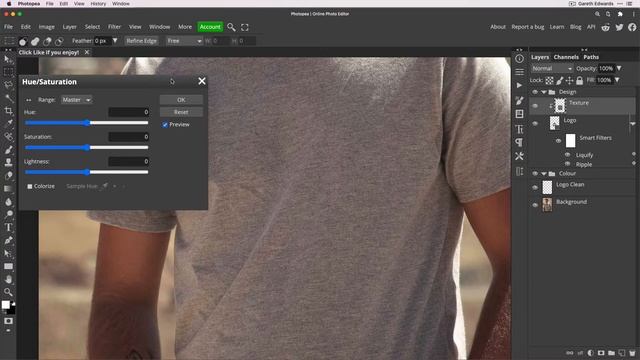This screenshot has width=640, height=360.
Task: Open the Info panel icon
Action: point(519,59)
